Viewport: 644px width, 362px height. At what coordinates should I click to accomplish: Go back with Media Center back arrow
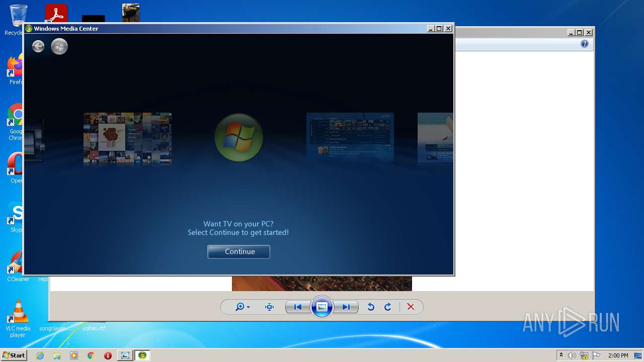[38, 47]
